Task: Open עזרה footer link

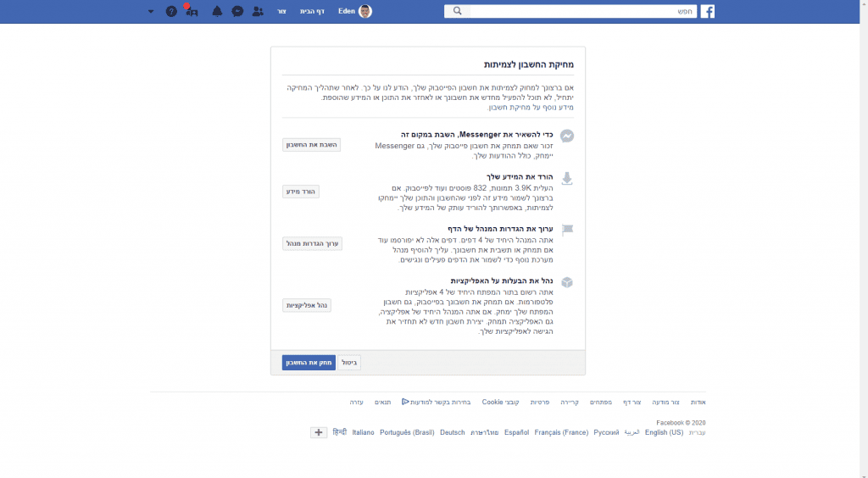Action: click(357, 403)
